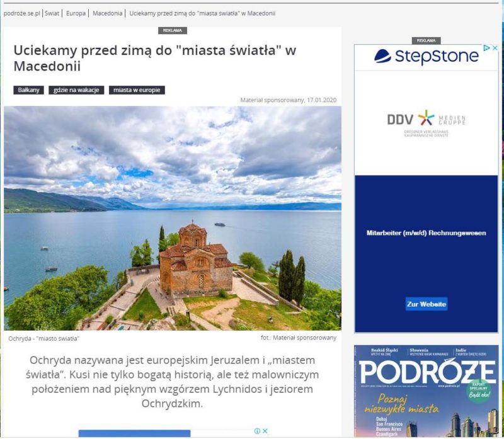Click the Mitarbeiter Rechnungswesen ad text
This screenshot has width=504, height=439.
tap(427, 233)
